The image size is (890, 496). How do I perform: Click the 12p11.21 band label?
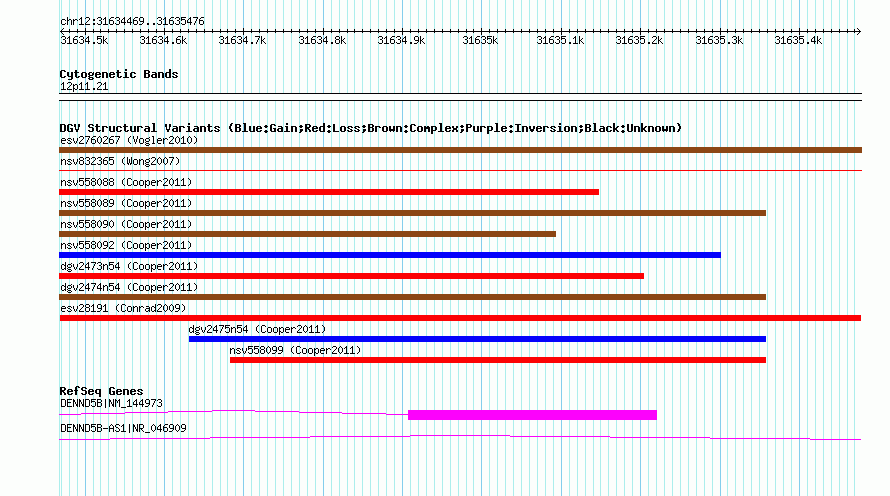pos(84,87)
